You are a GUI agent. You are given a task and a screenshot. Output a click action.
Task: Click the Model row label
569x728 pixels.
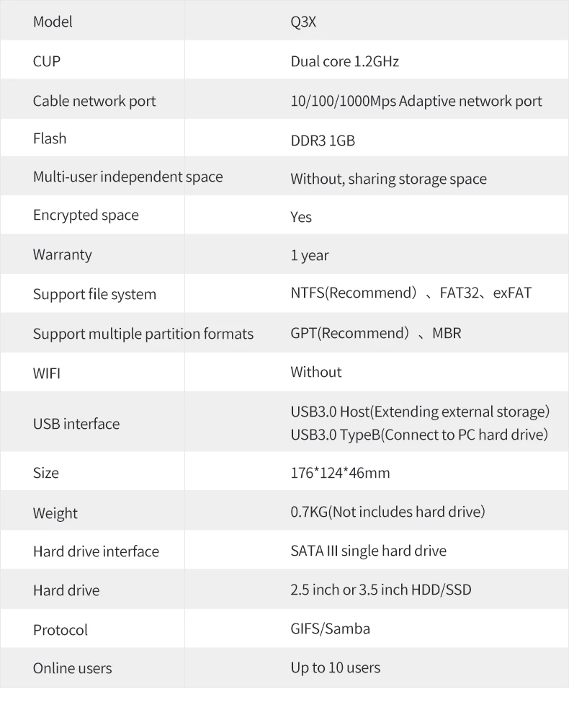pyautogui.click(x=53, y=22)
